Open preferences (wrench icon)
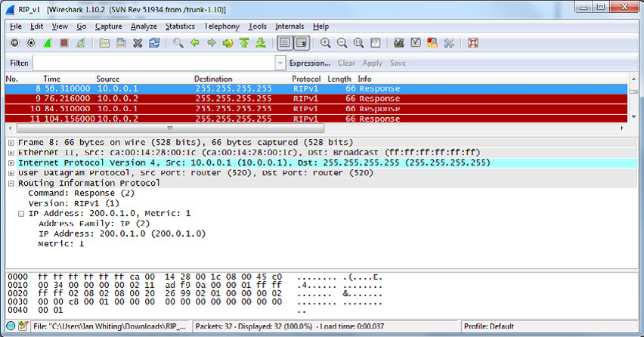 (449, 42)
